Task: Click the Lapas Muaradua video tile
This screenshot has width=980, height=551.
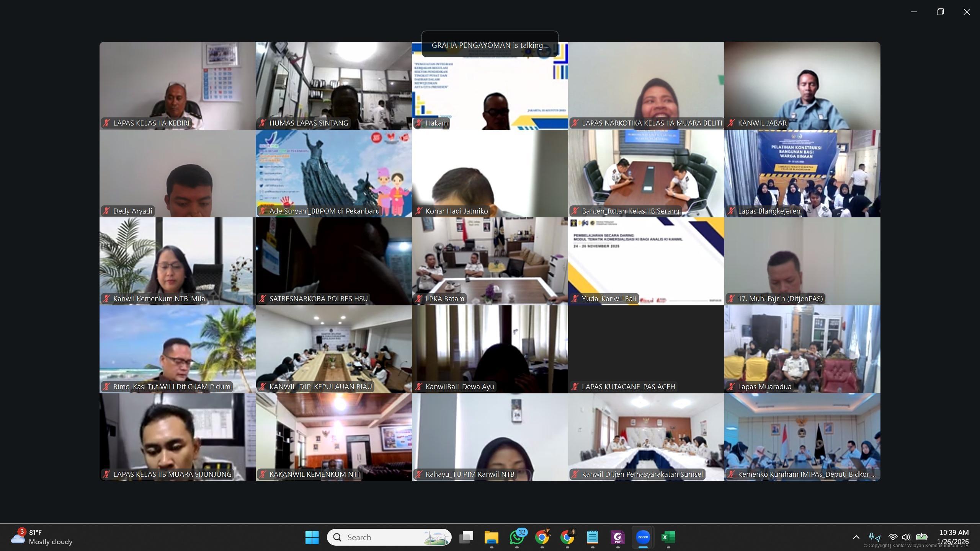Action: click(802, 349)
